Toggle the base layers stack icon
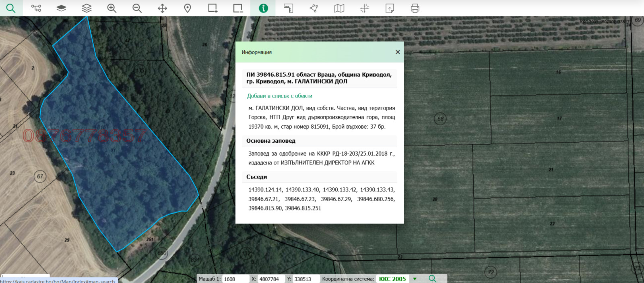The height and width of the screenshot is (283, 644). tap(61, 8)
